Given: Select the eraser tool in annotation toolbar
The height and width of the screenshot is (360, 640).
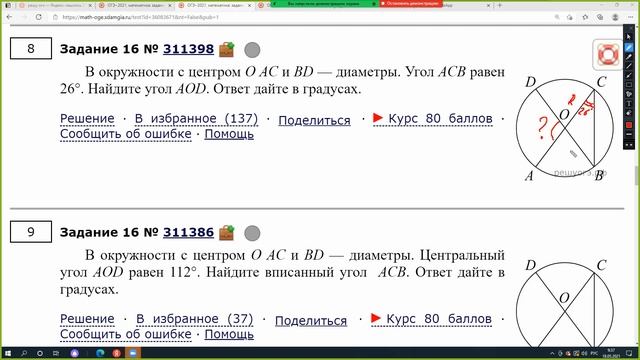Looking at the screenshot, I should point(629,113).
